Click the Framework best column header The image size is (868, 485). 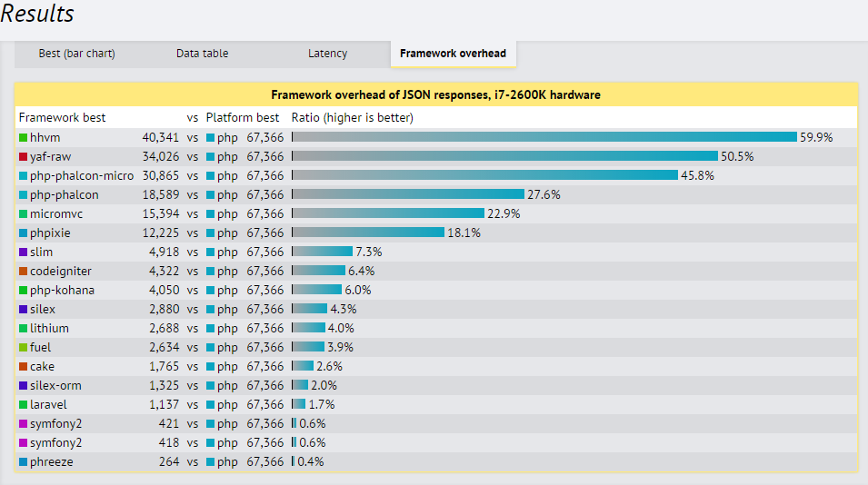tap(62, 118)
